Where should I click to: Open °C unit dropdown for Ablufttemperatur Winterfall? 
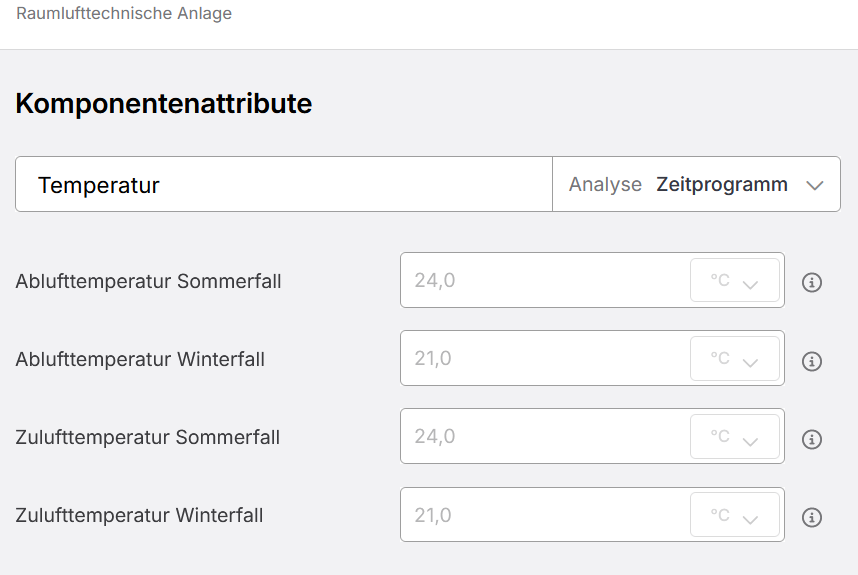tap(734, 358)
